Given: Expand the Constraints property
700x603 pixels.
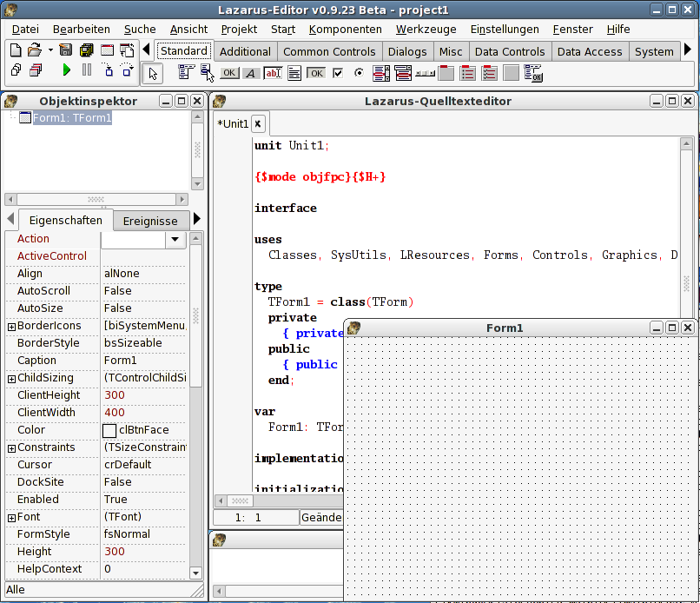Looking at the screenshot, I should [x=12, y=448].
